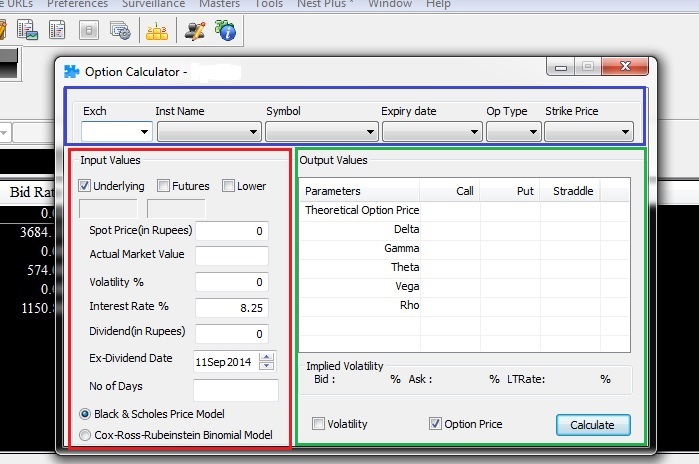
Task: Click the Volatility % input field
Action: [232, 282]
